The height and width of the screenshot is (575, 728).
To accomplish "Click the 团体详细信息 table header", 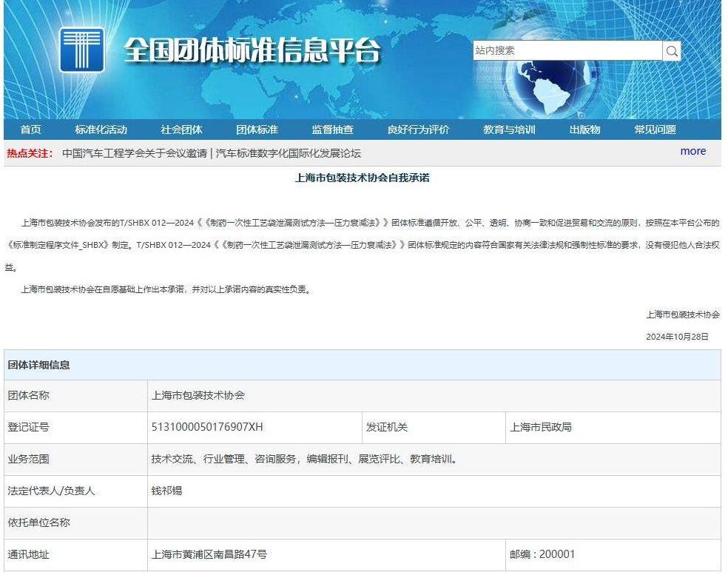I will 362,365.
